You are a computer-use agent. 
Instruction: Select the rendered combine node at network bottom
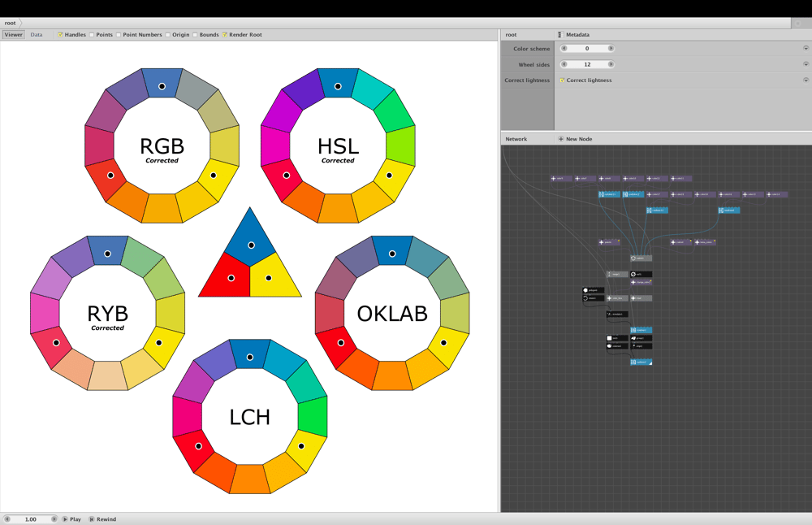(x=641, y=362)
